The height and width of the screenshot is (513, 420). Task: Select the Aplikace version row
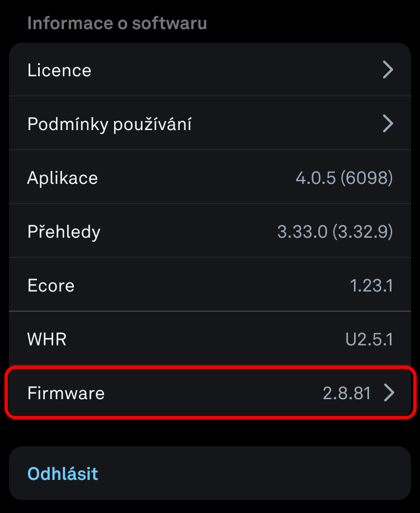click(210, 177)
